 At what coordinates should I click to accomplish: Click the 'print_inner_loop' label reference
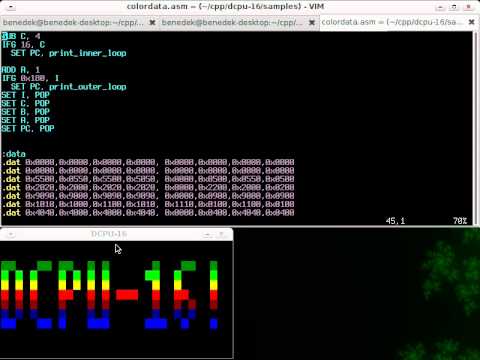point(87,53)
